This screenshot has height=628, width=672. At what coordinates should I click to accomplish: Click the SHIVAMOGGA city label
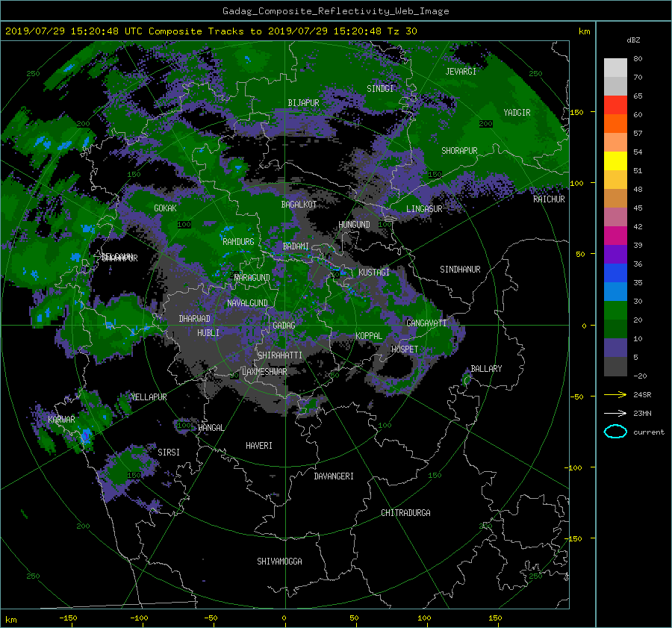tap(279, 562)
